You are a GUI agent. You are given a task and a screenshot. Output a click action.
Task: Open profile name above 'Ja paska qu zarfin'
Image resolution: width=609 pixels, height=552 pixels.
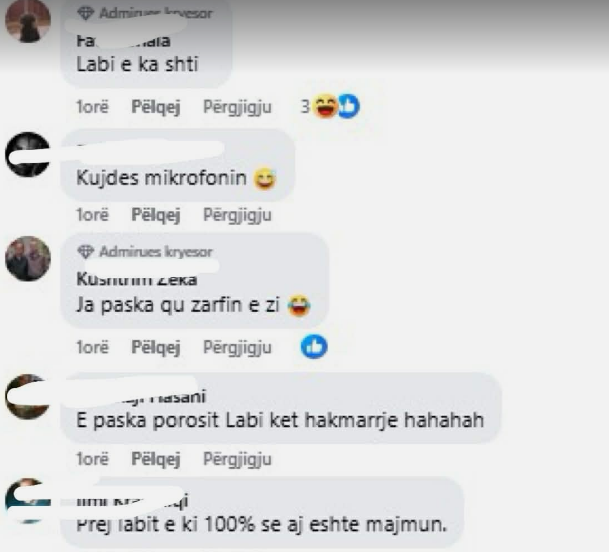coord(137,279)
